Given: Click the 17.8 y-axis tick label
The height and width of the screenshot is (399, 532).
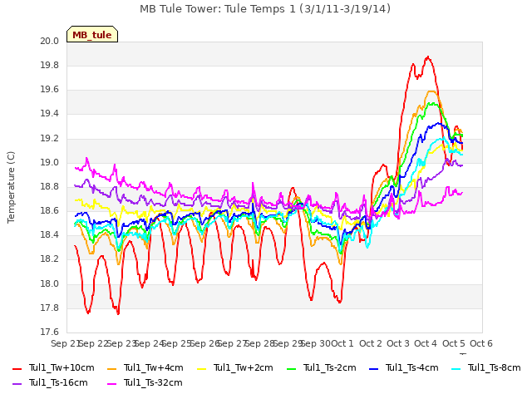Looking at the screenshot, I should (x=50, y=308).
